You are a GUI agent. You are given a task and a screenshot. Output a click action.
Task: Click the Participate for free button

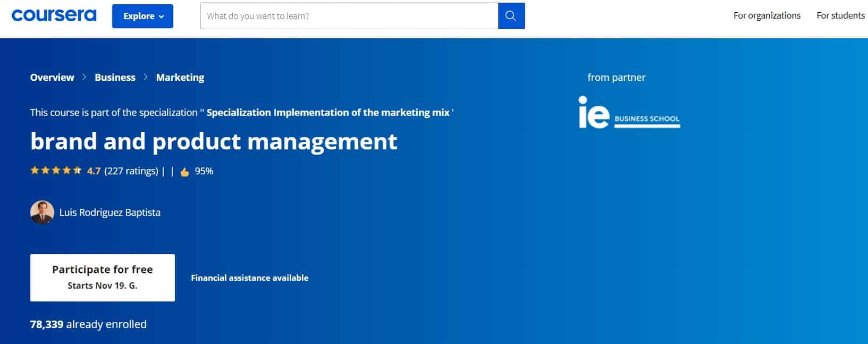click(103, 278)
